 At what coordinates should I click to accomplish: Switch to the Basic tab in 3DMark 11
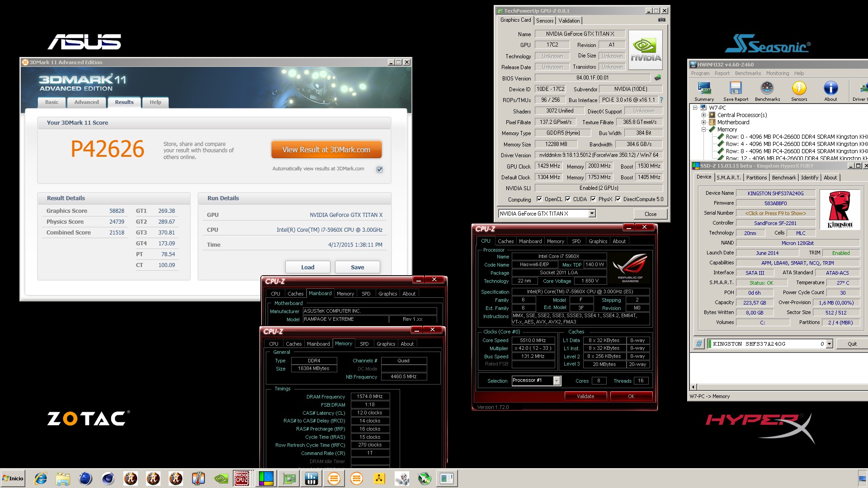[52, 103]
